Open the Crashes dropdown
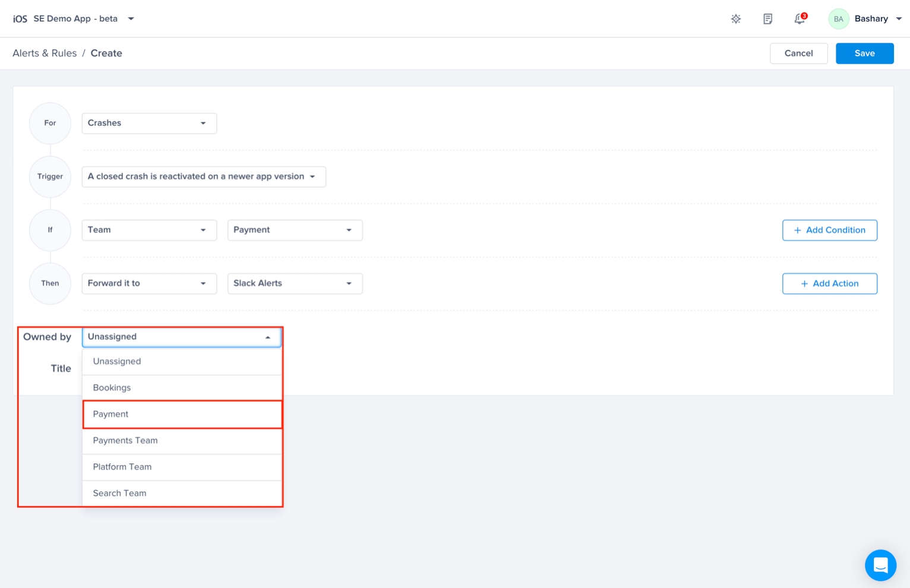910x588 pixels. pyautogui.click(x=149, y=123)
